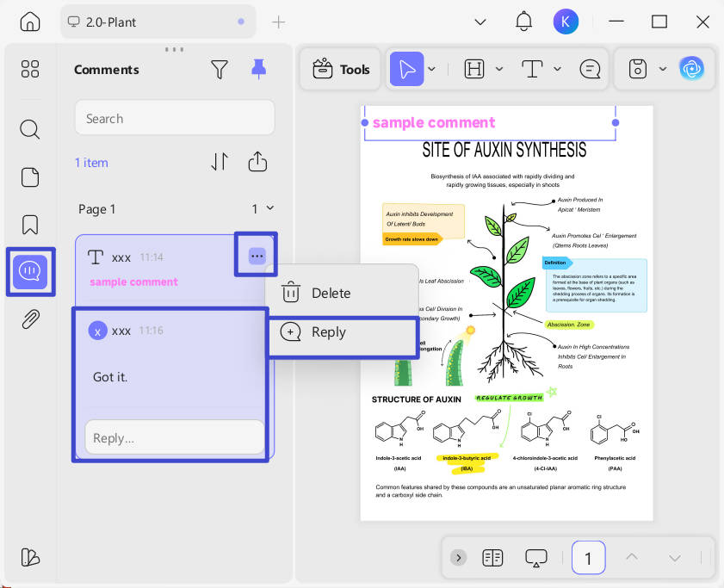Expand the save options dropdown arrow
This screenshot has height=588, width=724.
coord(663,69)
